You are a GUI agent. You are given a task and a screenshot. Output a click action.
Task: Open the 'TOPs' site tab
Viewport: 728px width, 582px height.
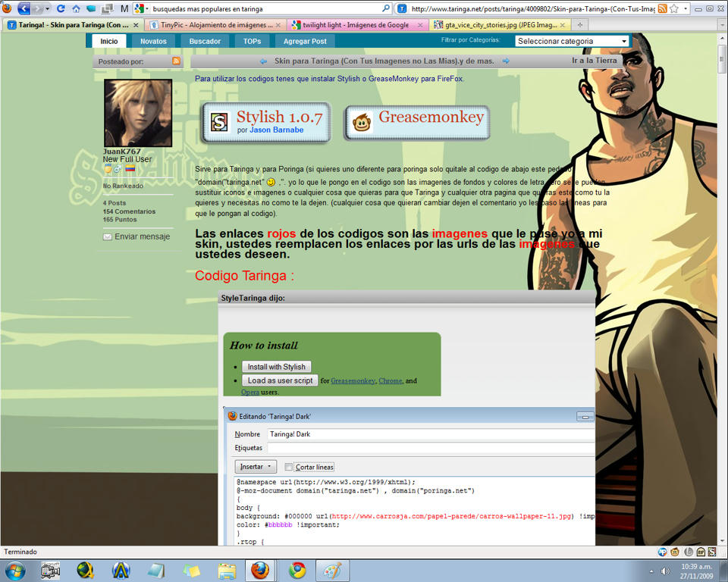252,42
